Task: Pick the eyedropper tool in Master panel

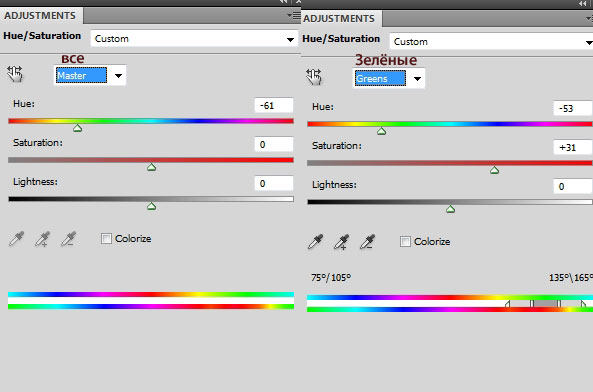Action: pyautogui.click(x=16, y=239)
